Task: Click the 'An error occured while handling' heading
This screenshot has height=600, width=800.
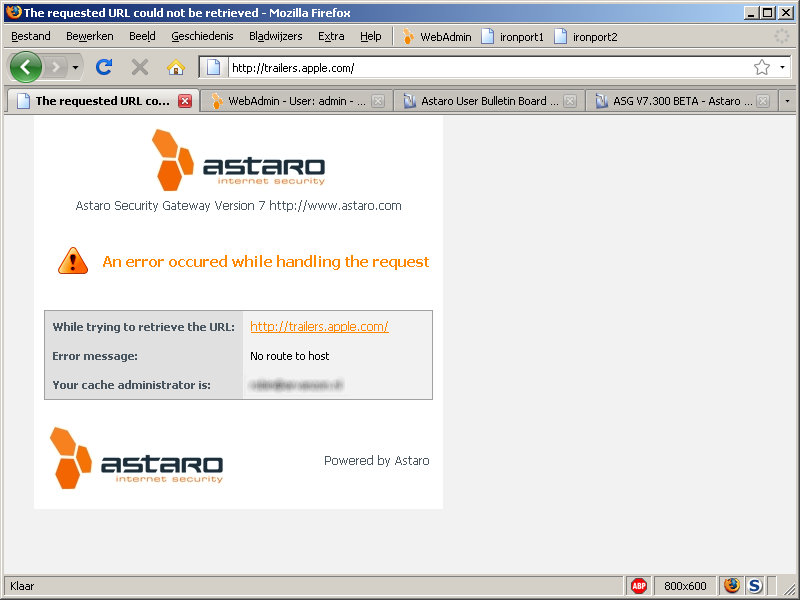Action: [265, 262]
